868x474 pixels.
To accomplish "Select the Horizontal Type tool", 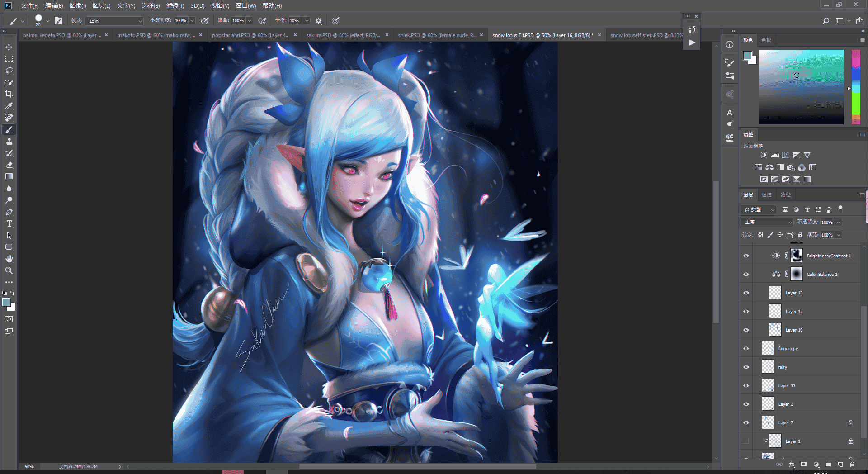I will tap(9, 223).
